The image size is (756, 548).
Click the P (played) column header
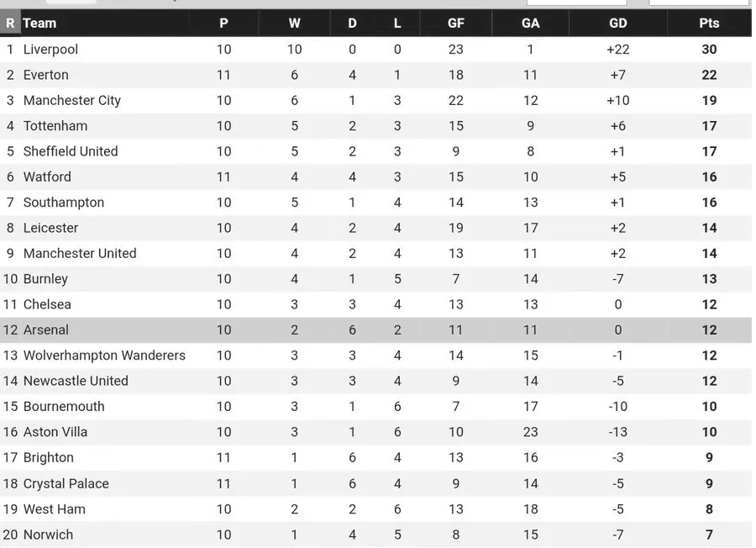pos(223,24)
